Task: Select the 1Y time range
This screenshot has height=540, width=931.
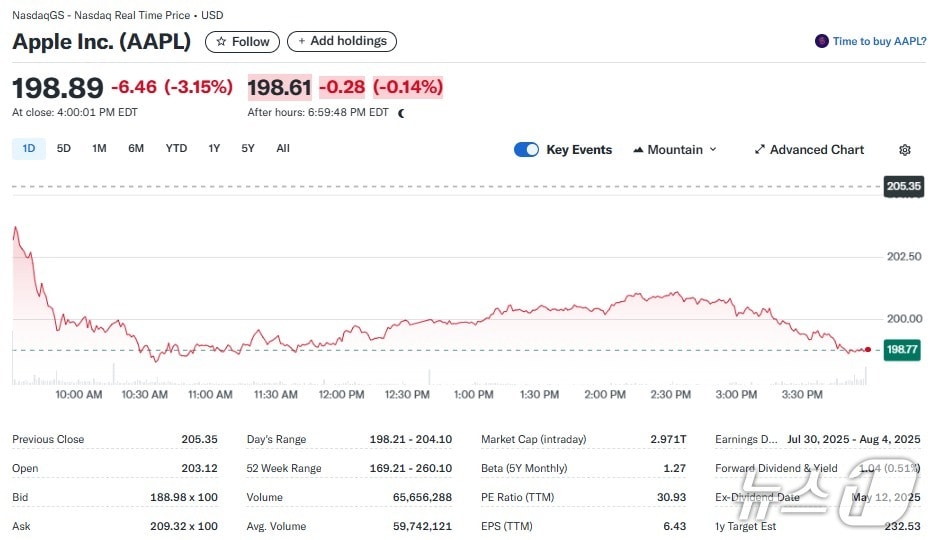Action: click(214, 149)
